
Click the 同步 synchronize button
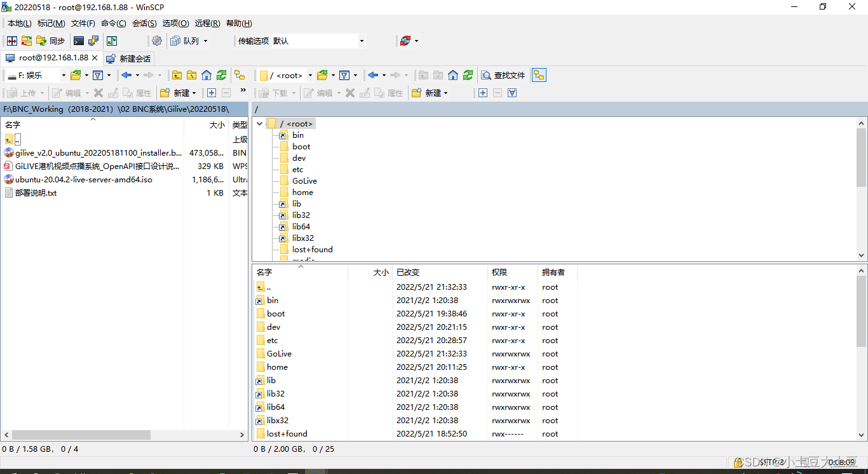[51, 41]
